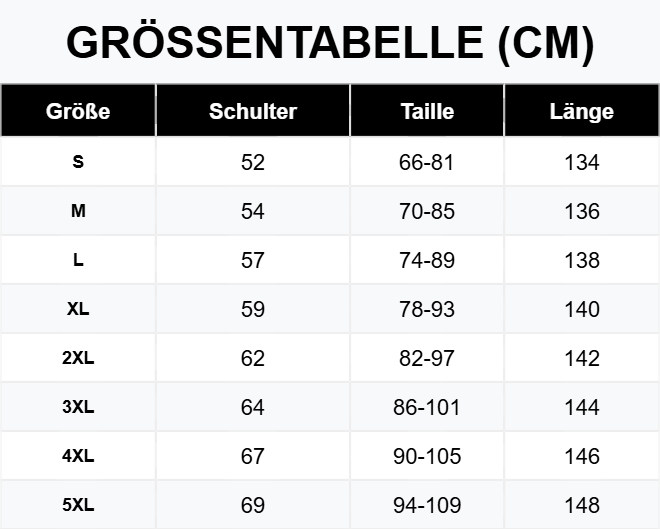Select length value 138
This screenshot has width=660, height=530.
coord(581,260)
